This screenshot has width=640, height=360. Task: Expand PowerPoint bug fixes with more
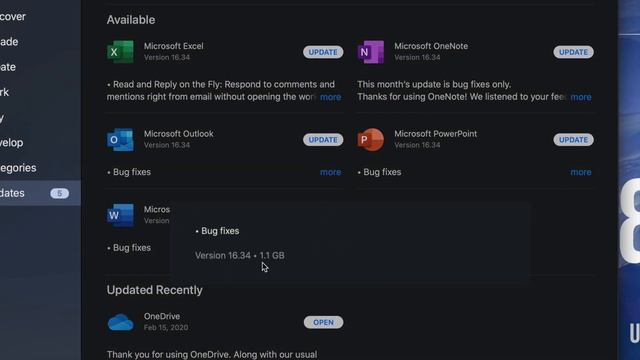coord(581,172)
